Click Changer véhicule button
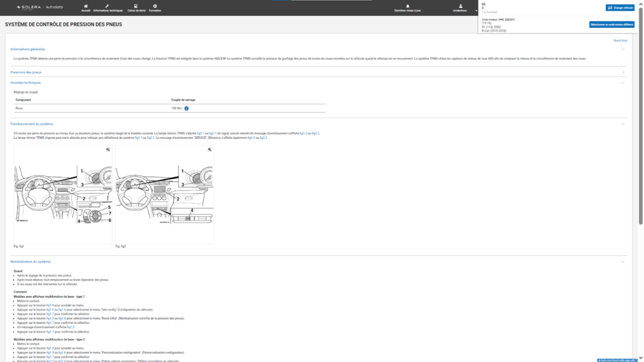 pos(619,8)
